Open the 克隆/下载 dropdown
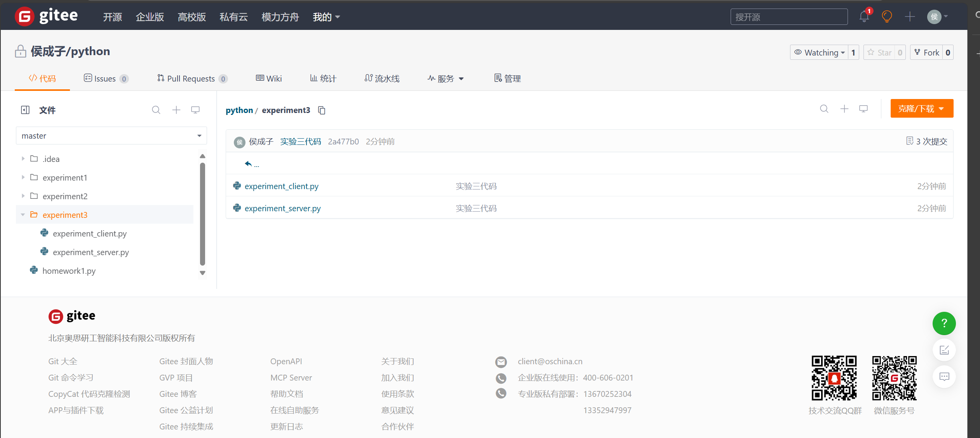The height and width of the screenshot is (438, 980). tap(921, 109)
